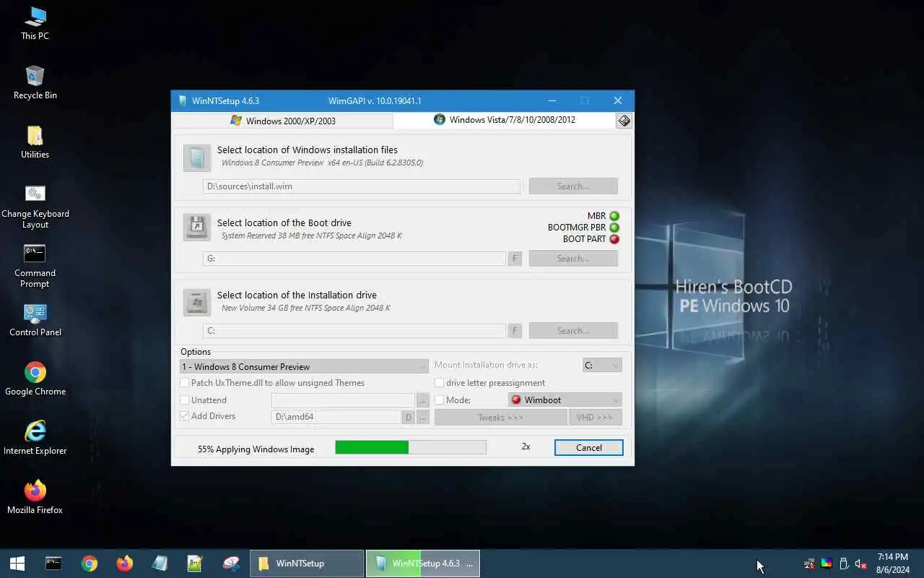Click the BOOTMGR PBR green status indicator
Viewport: 924px width, 578px height.
pos(614,228)
